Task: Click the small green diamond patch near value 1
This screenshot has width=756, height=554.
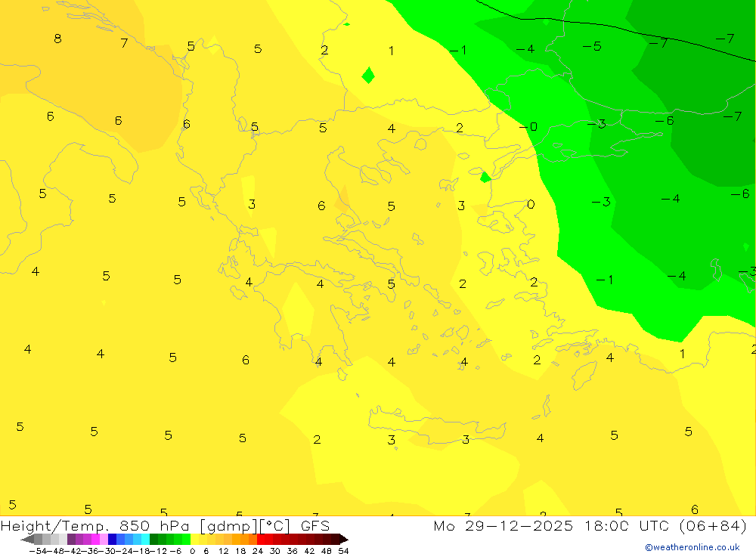Action: (x=368, y=76)
